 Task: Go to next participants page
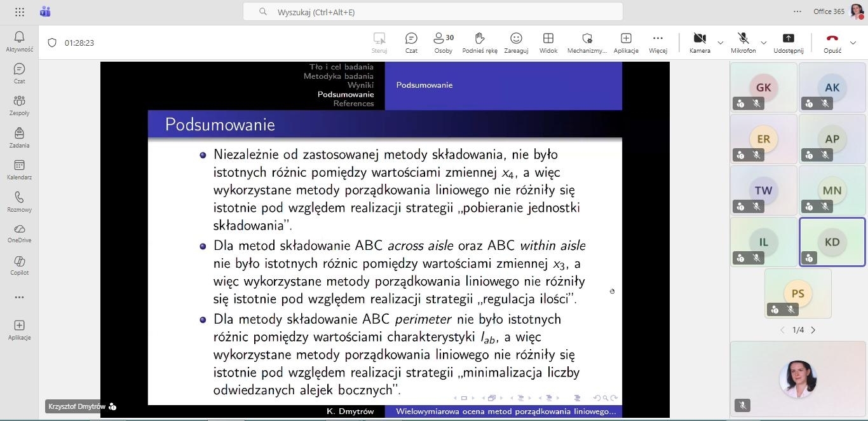pyautogui.click(x=813, y=330)
